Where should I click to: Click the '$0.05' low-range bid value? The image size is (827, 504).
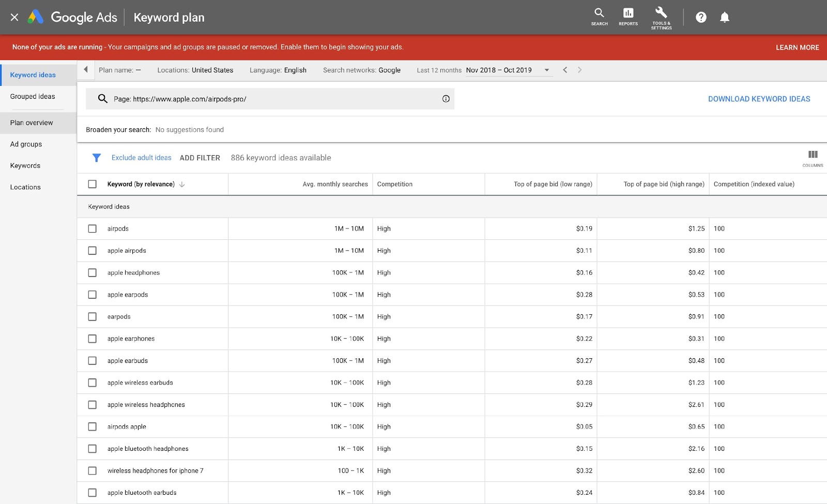tap(585, 427)
